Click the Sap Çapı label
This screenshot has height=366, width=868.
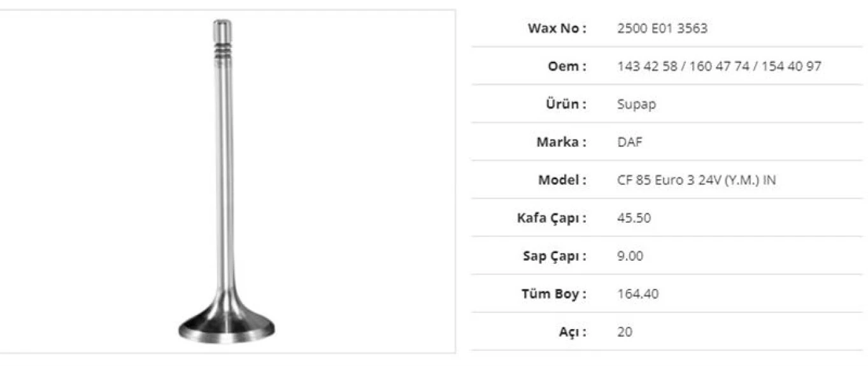point(553,256)
